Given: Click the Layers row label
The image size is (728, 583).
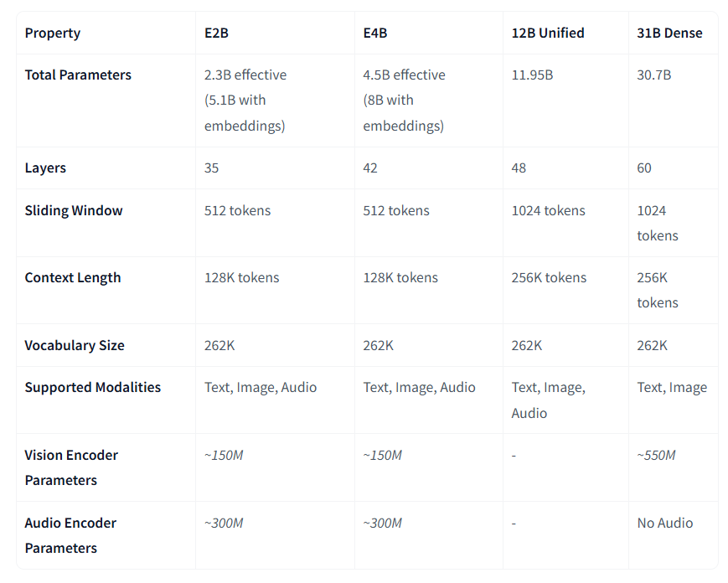Looking at the screenshot, I should pyautogui.click(x=45, y=168).
